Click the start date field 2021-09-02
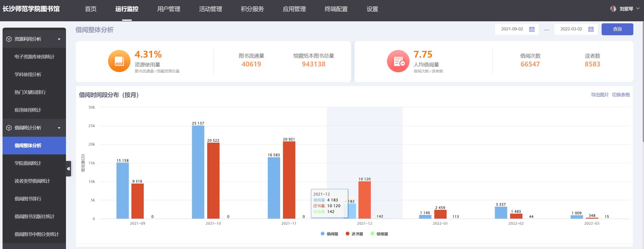 point(512,29)
